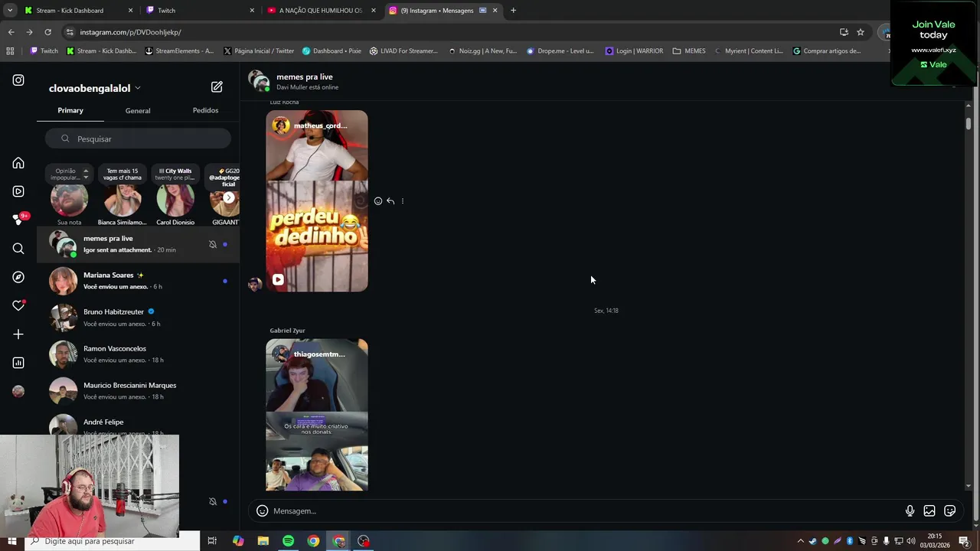Reload page in Chrome

47,32
